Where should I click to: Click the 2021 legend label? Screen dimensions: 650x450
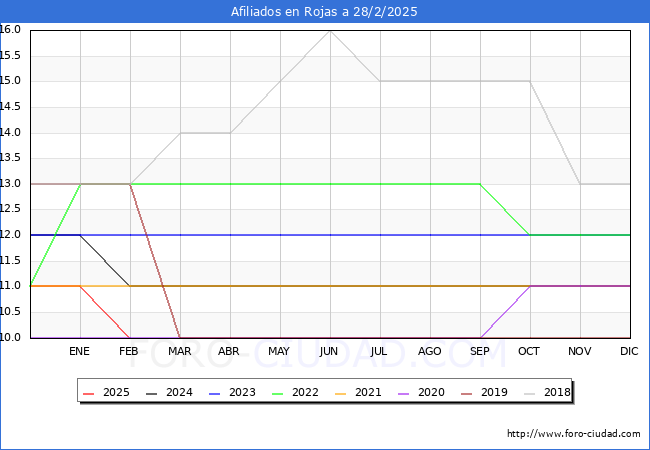click(x=368, y=392)
